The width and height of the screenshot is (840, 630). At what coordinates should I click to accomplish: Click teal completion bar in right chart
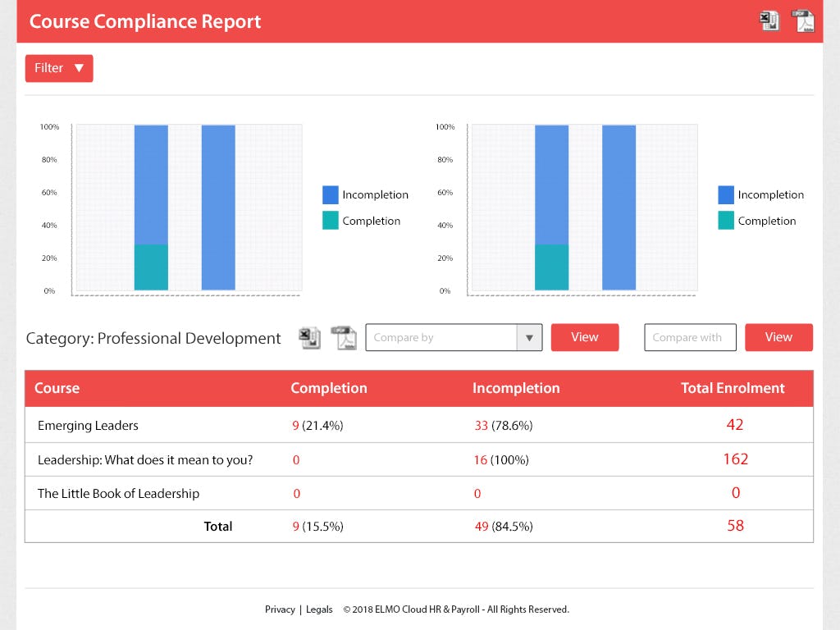click(x=552, y=267)
